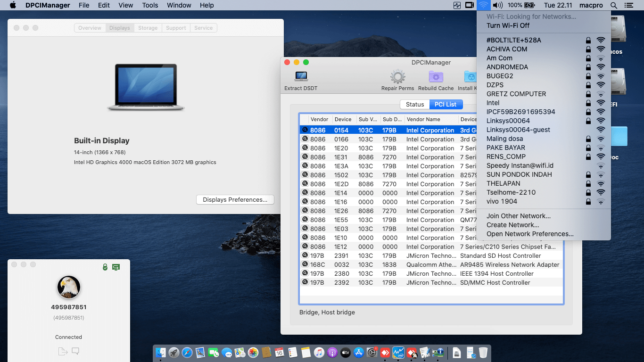The image size is (644, 362).
Task: Open Notification Center from the menu bar
Action: pos(628,5)
